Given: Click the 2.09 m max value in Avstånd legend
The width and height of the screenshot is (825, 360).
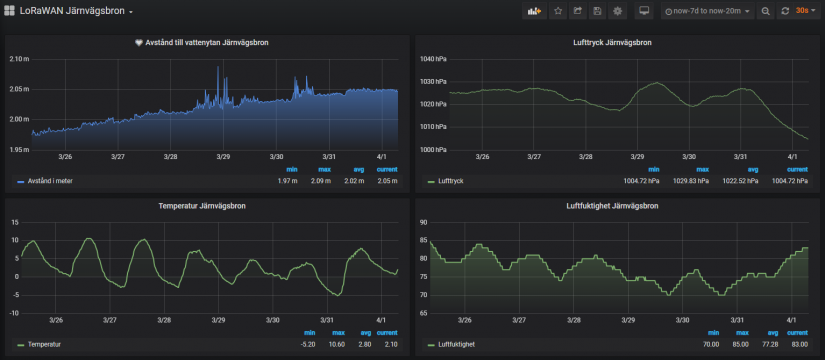Looking at the screenshot, I should click(322, 182).
